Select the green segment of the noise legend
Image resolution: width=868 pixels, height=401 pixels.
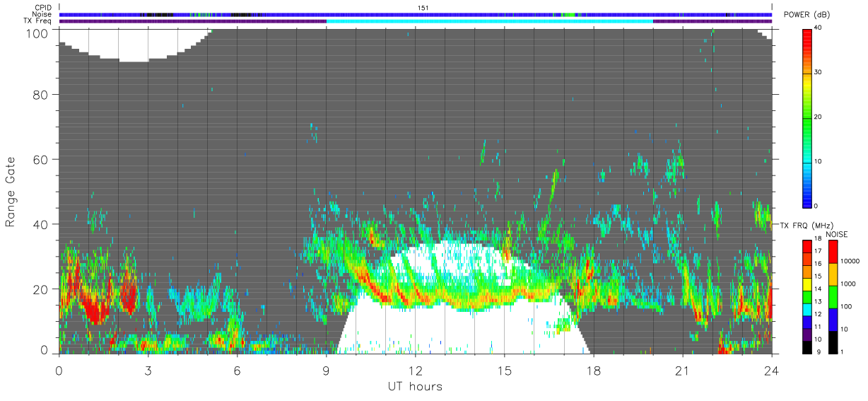[x=832, y=297]
